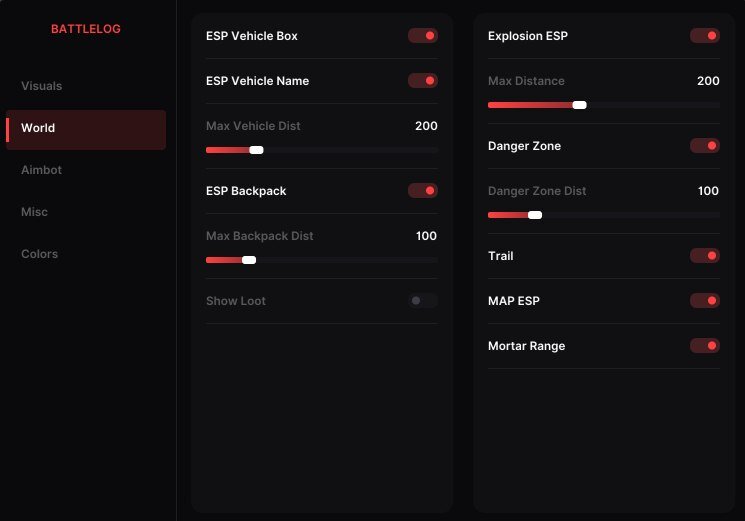The image size is (745, 521).
Task: Turn off the Mortar Range switch
Action: [705, 346]
